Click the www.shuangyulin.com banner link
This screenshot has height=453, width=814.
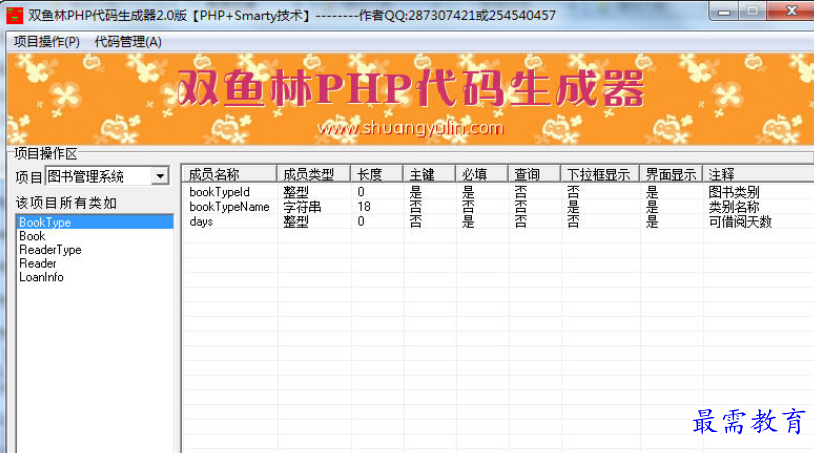(x=410, y=128)
